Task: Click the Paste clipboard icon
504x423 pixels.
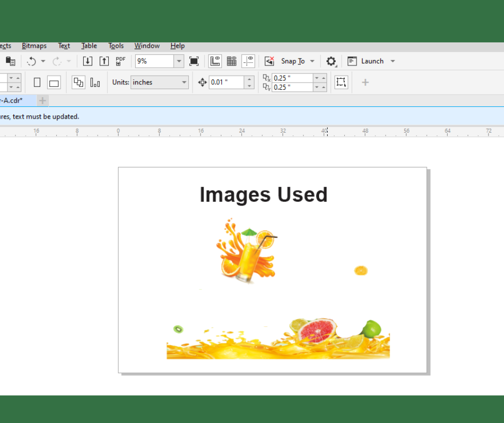Action: coord(10,61)
